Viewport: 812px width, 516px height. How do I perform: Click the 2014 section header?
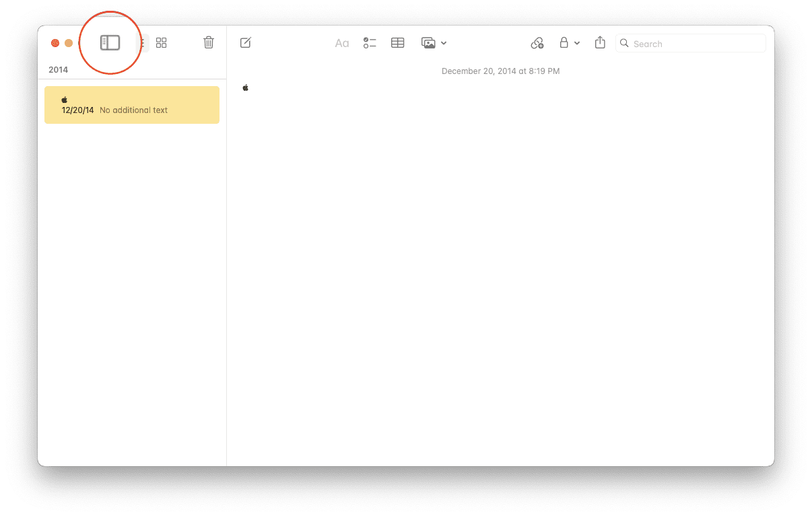(x=59, y=70)
